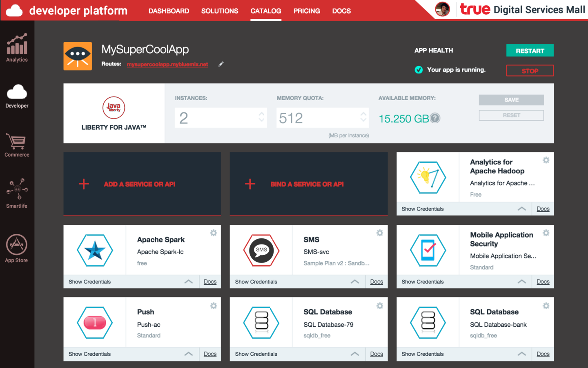Image resolution: width=588 pixels, height=368 pixels.
Task: Click the Apache Spark star hexagon icon
Action: coord(95,250)
